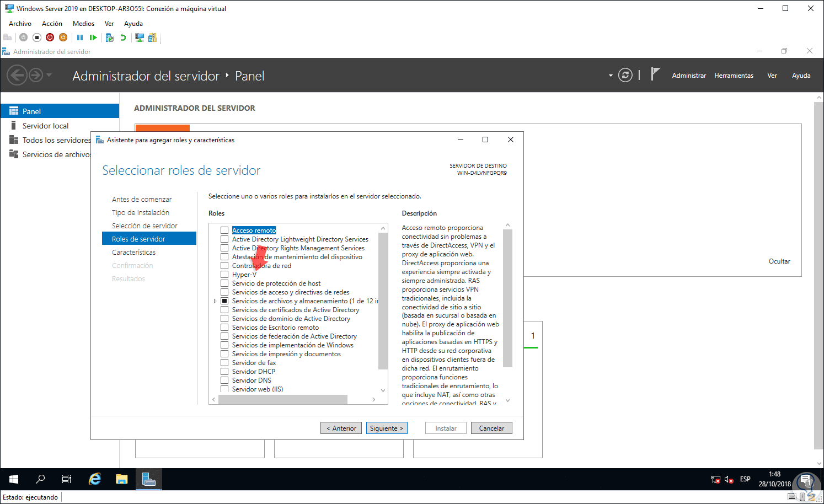Viewport: 824px width, 504px height.
Task: Check Active Directory Lightweight Directory Services
Action: (x=224, y=239)
